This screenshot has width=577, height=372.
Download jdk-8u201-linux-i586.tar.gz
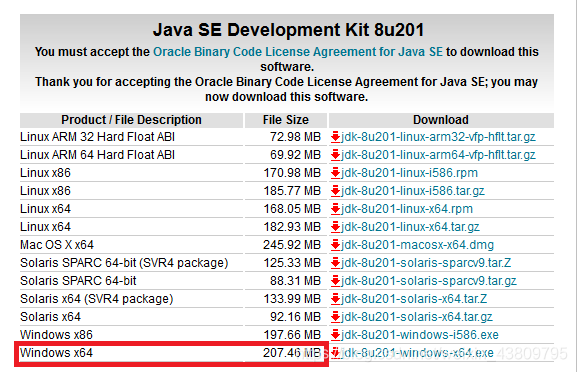(413, 191)
